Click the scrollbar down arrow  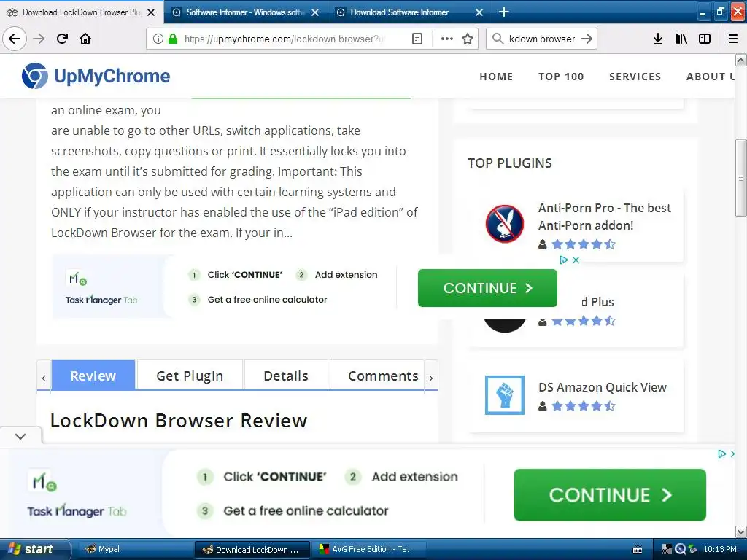pyautogui.click(x=740, y=532)
